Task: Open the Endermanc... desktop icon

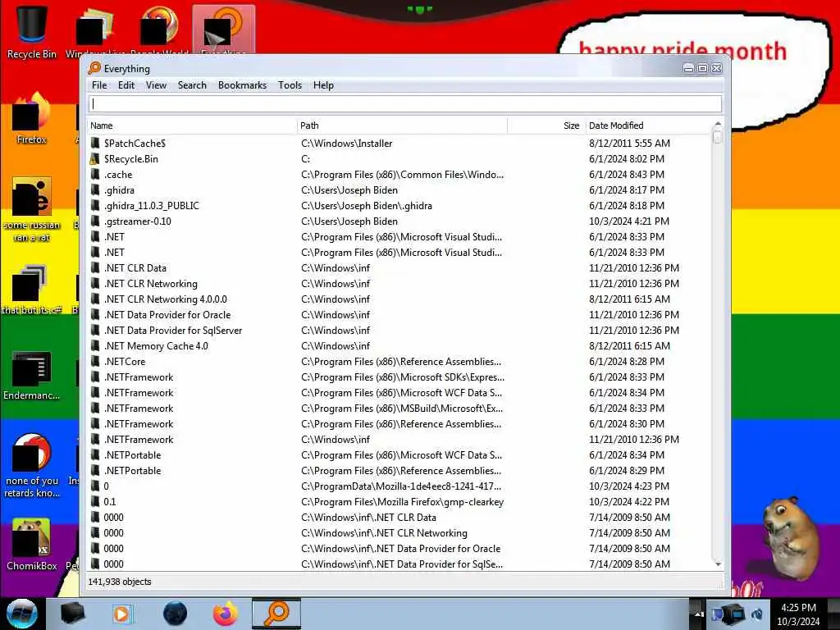Action: [32, 375]
